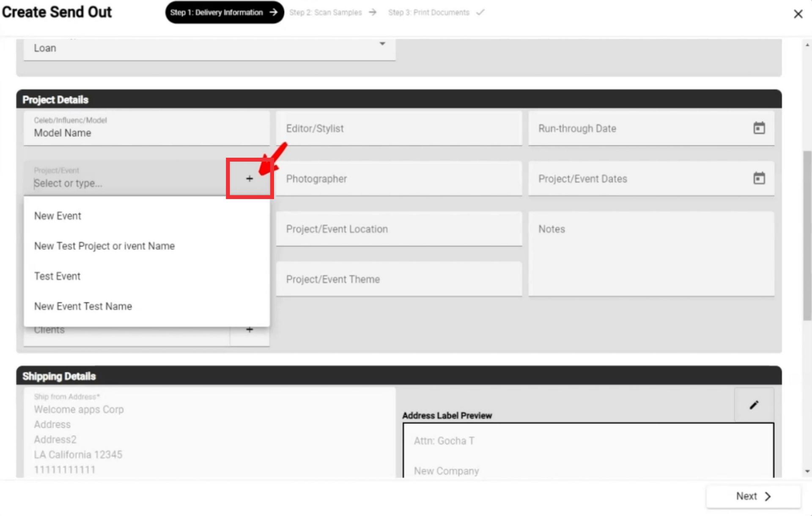This screenshot has height=516, width=812.
Task: Choose New Test Project or ivent Name
Action: (x=147, y=246)
